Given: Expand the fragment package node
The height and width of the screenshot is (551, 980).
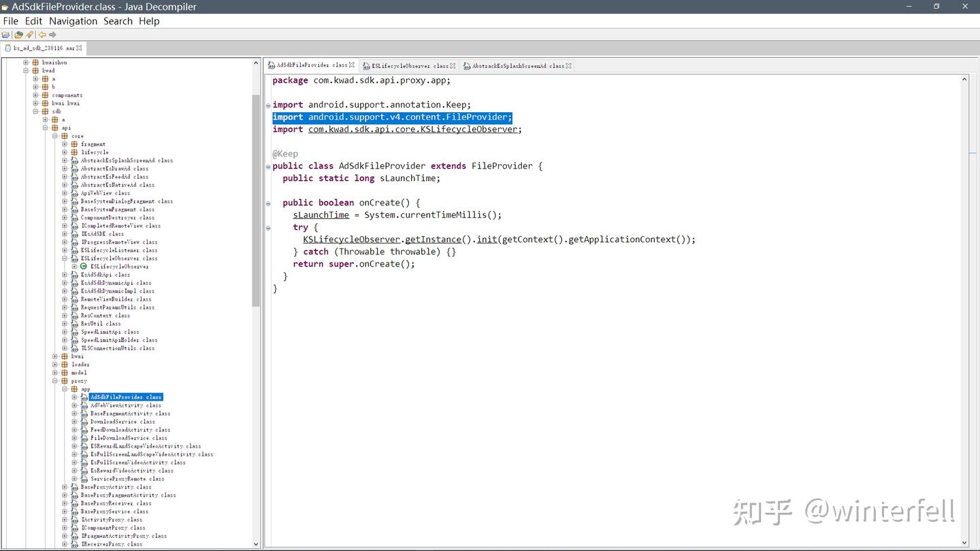Looking at the screenshot, I should 65,144.
